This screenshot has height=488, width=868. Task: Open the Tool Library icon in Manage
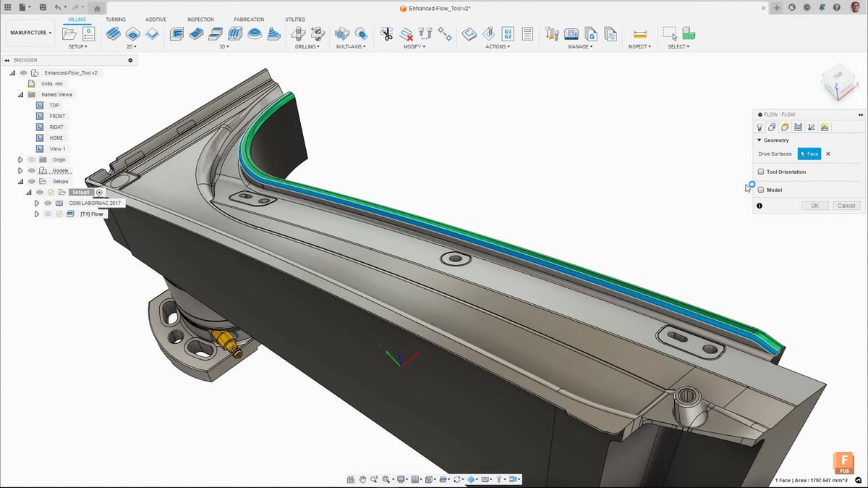(553, 33)
